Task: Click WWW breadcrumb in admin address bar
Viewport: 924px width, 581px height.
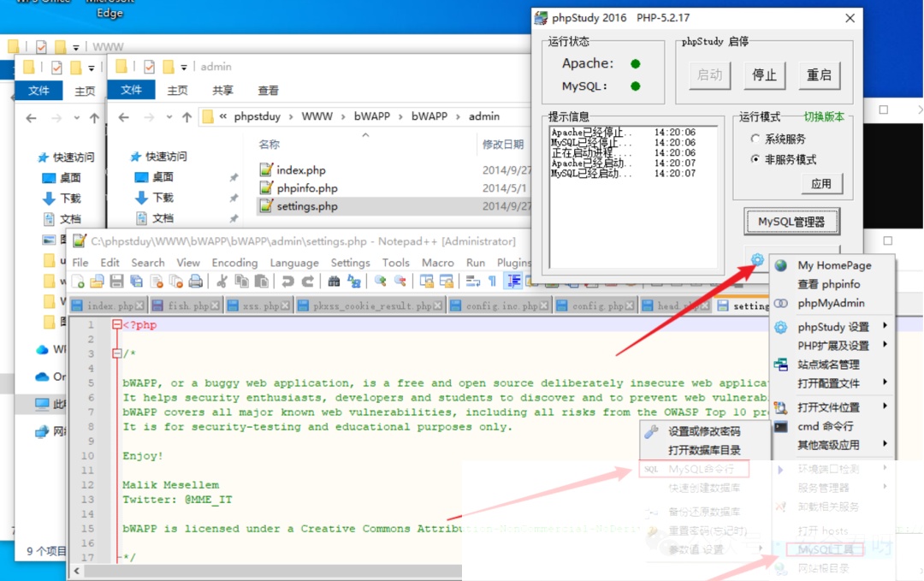Action: coord(317,116)
